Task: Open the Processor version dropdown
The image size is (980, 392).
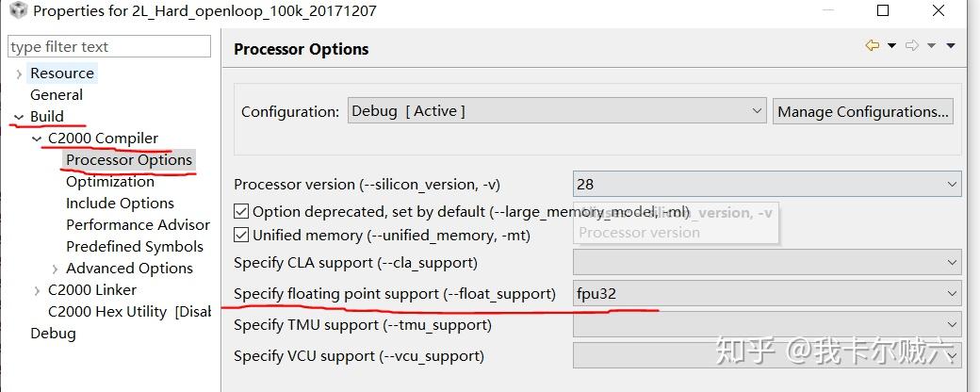Action: 767,184
